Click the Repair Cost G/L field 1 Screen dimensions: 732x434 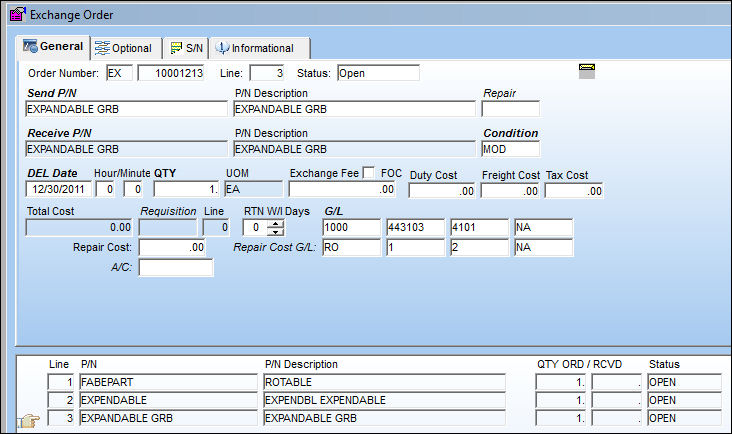415,247
